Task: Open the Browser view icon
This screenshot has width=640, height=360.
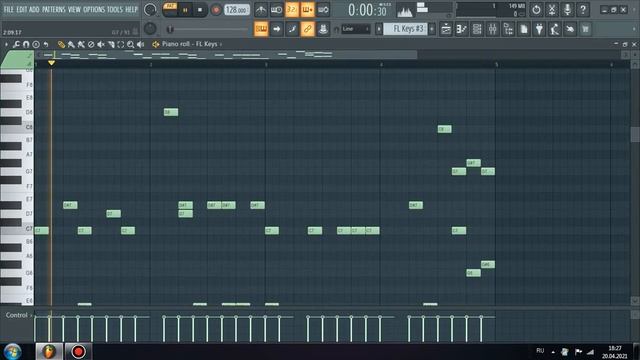Action: 508,29
